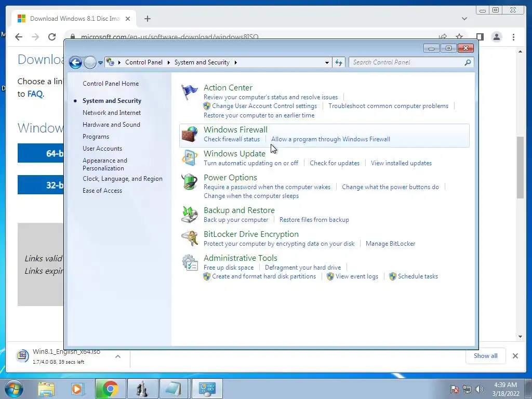Click the Chrome page scrollbar down arrow
The width and height of the screenshot is (532, 399).
click(520, 337)
